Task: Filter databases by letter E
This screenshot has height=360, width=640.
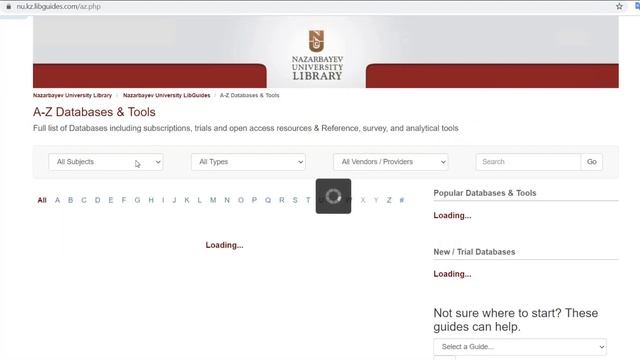Action: [x=111, y=200]
